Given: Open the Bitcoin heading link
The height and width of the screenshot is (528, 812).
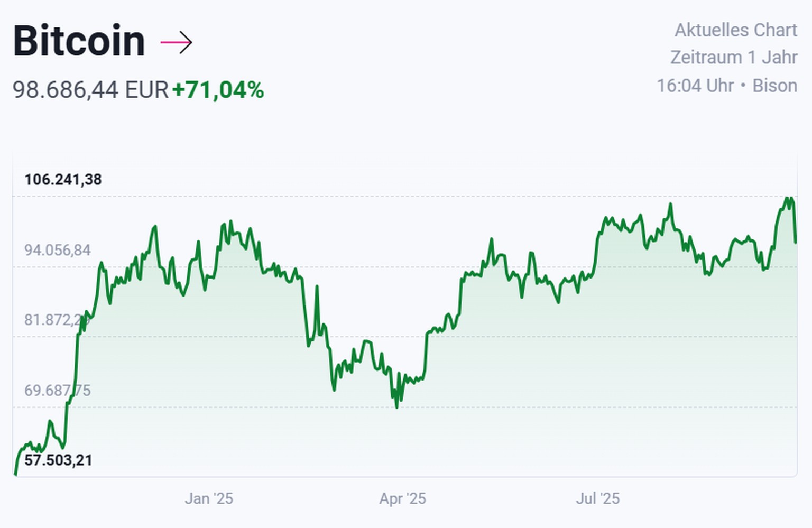Looking at the screenshot, I should 79,41.
